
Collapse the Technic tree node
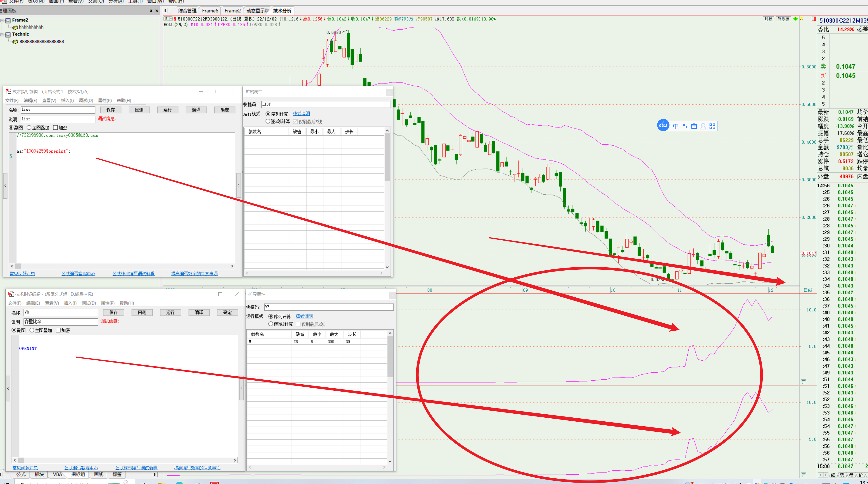(x=2, y=34)
